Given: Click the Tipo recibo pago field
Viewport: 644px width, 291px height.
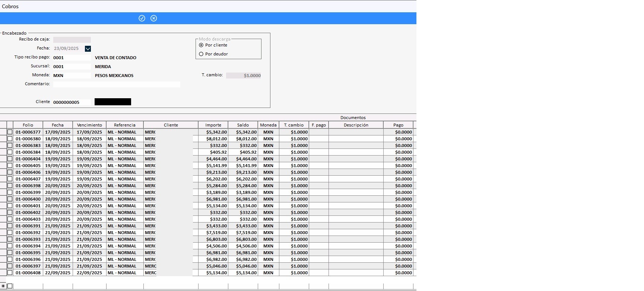Looking at the screenshot, I should click(72, 58).
